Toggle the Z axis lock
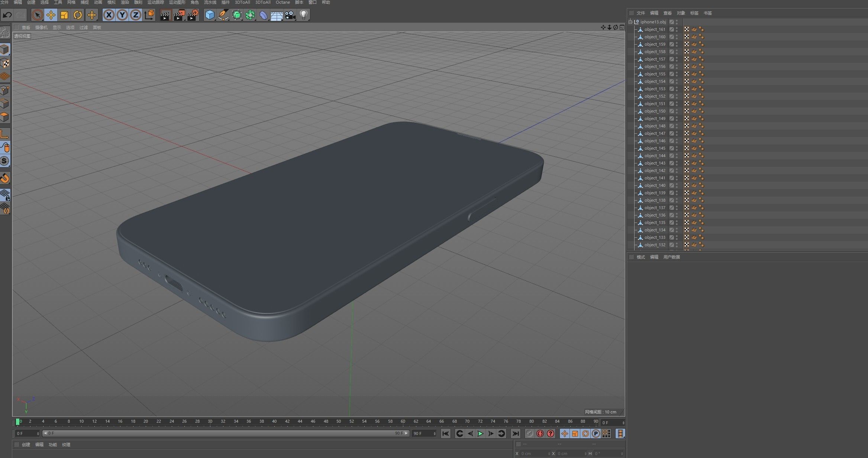This screenshot has height=458, width=868. (x=136, y=15)
